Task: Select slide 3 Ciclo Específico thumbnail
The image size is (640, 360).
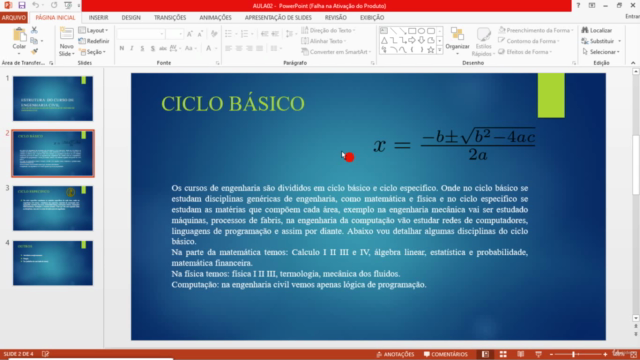Action: [x=53, y=208]
